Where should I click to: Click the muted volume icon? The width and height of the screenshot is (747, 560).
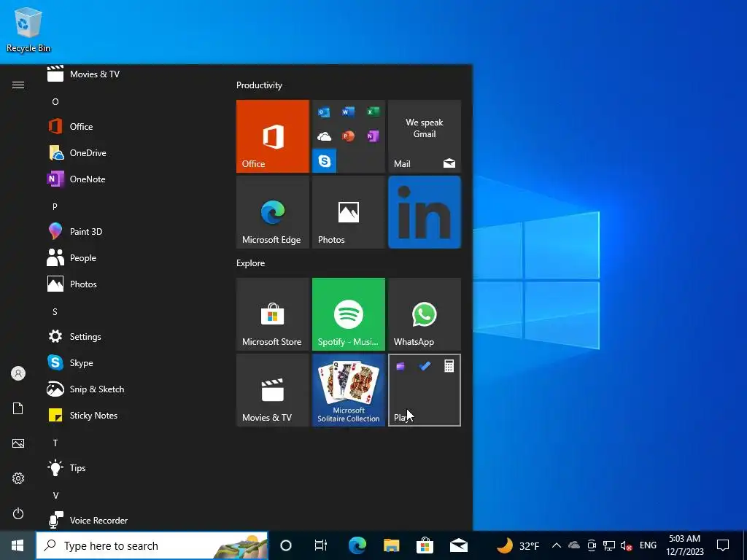click(626, 545)
